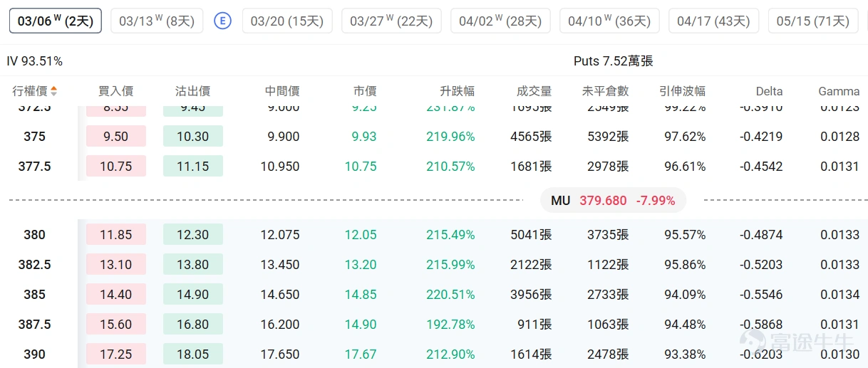Screen dimensions: 868x368
Task: Select strike price 385 row label
Action: coord(34,295)
